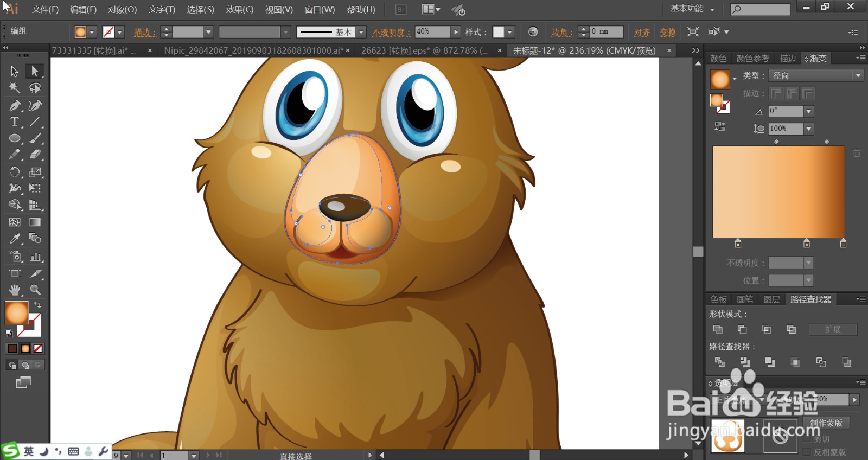Select the Mesh tool
The height and width of the screenshot is (460, 868).
[x=15, y=222]
